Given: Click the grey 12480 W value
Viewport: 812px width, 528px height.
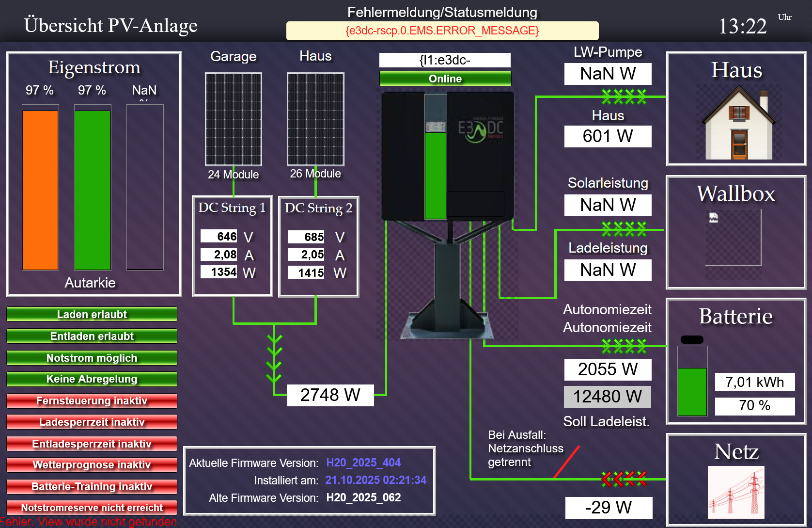Looking at the screenshot, I should click(x=608, y=397).
